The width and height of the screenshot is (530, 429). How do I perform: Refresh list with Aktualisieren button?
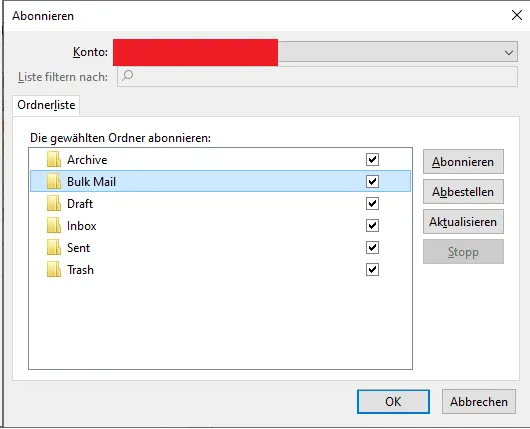(463, 222)
